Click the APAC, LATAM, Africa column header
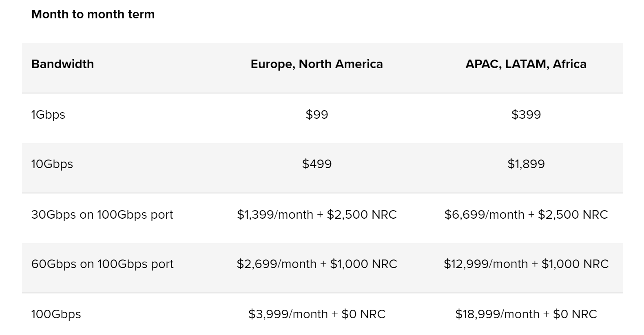Screen dimensions: 644x335 [526, 64]
